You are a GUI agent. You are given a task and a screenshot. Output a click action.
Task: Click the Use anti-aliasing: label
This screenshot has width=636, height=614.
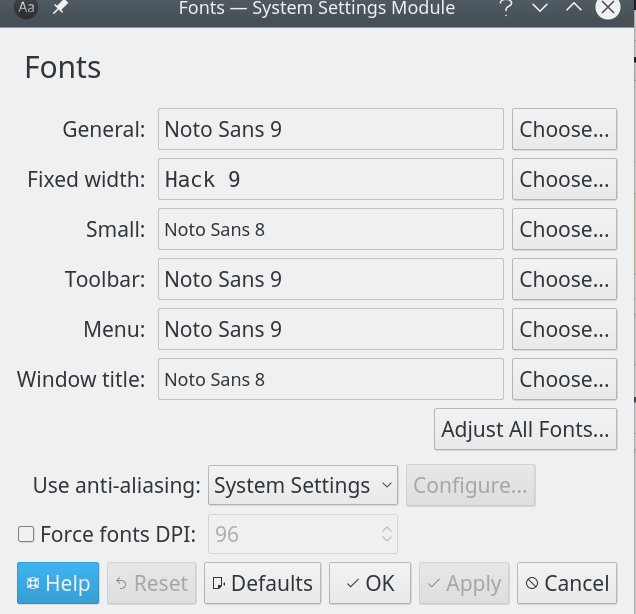117,485
